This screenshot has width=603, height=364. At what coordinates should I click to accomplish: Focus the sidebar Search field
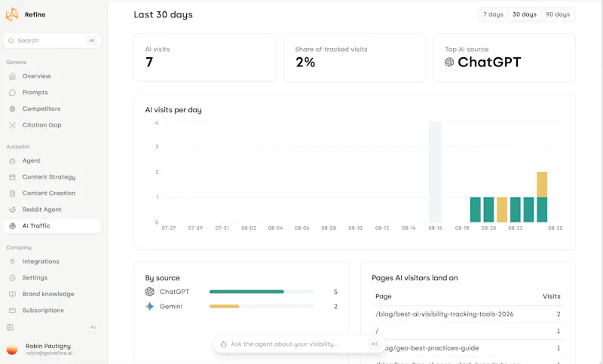coord(52,41)
